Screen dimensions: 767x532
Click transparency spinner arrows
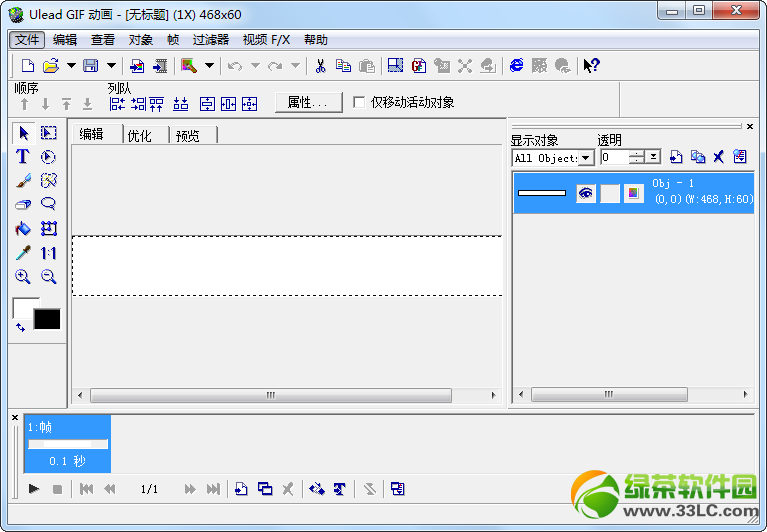click(x=636, y=157)
